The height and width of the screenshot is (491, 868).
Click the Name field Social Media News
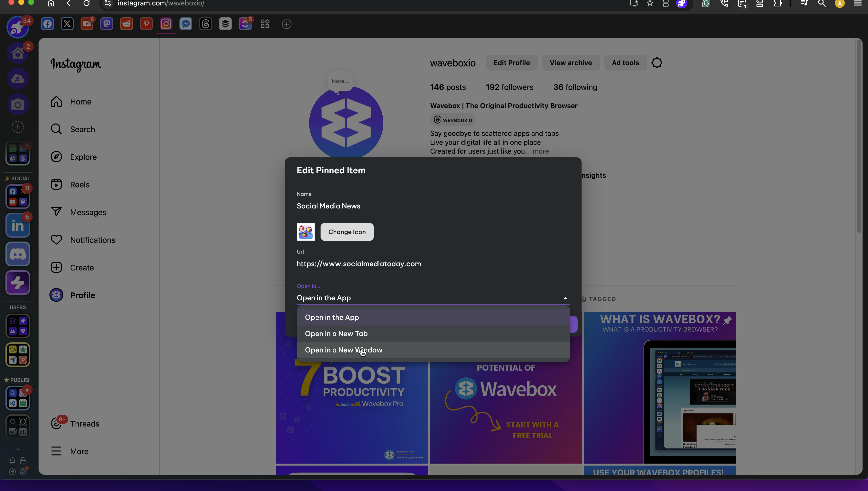pos(433,206)
